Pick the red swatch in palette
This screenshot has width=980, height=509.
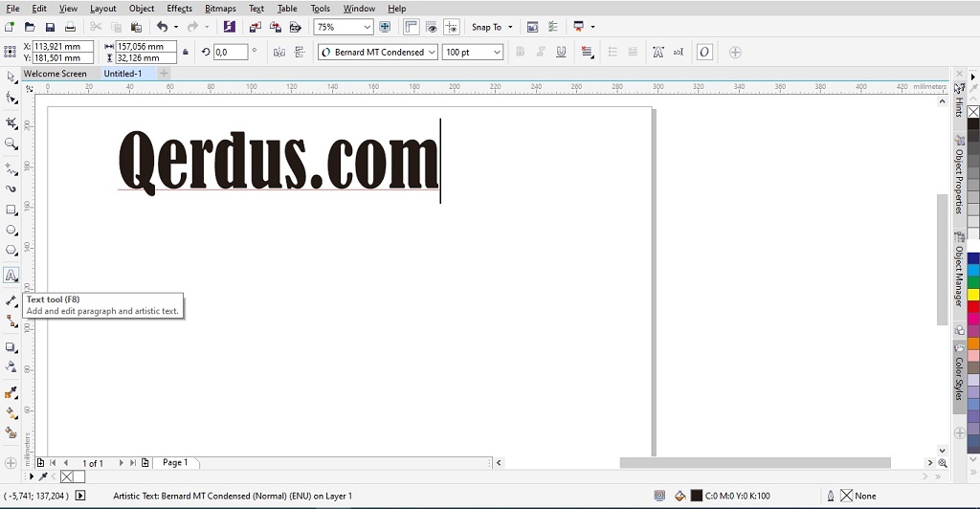click(x=973, y=306)
